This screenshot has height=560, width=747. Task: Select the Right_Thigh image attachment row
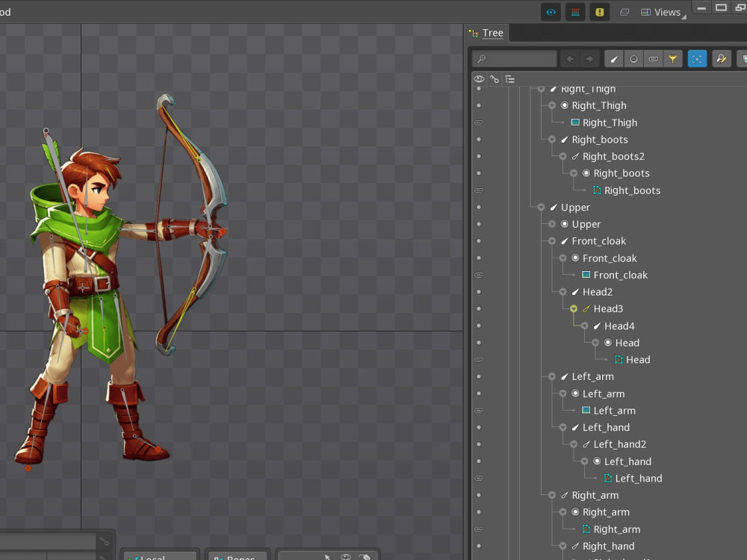tap(610, 122)
